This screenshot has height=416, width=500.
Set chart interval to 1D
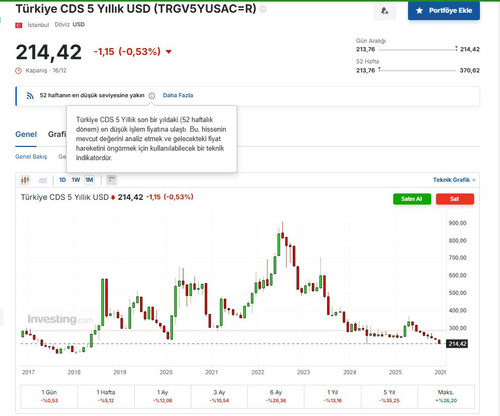tap(62, 180)
